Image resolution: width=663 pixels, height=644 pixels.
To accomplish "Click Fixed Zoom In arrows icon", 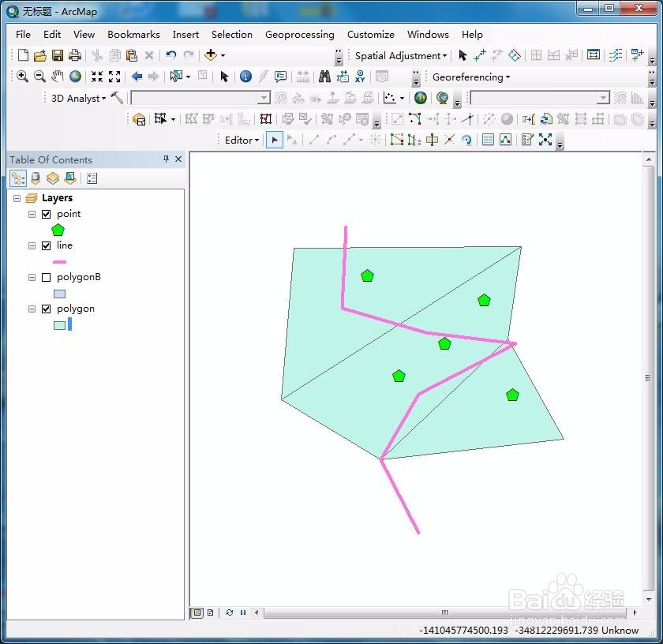I will [97, 77].
